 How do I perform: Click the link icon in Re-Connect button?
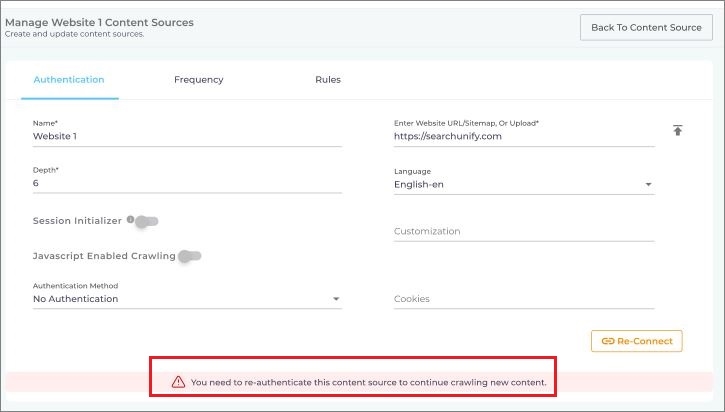[607, 341]
